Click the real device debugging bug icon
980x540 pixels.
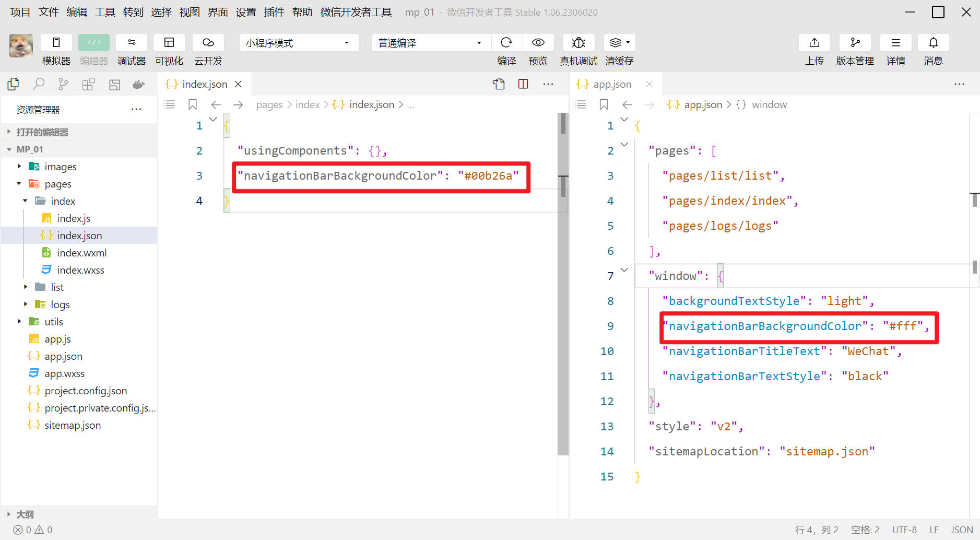click(578, 43)
